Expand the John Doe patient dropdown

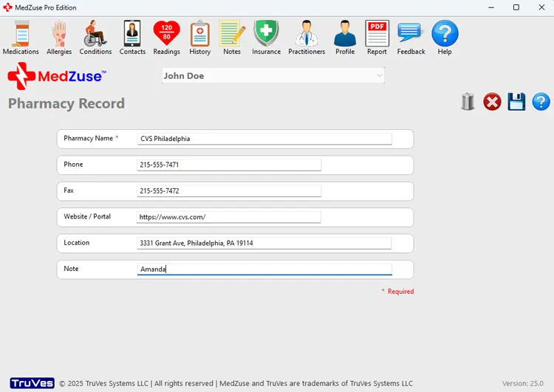coord(379,76)
